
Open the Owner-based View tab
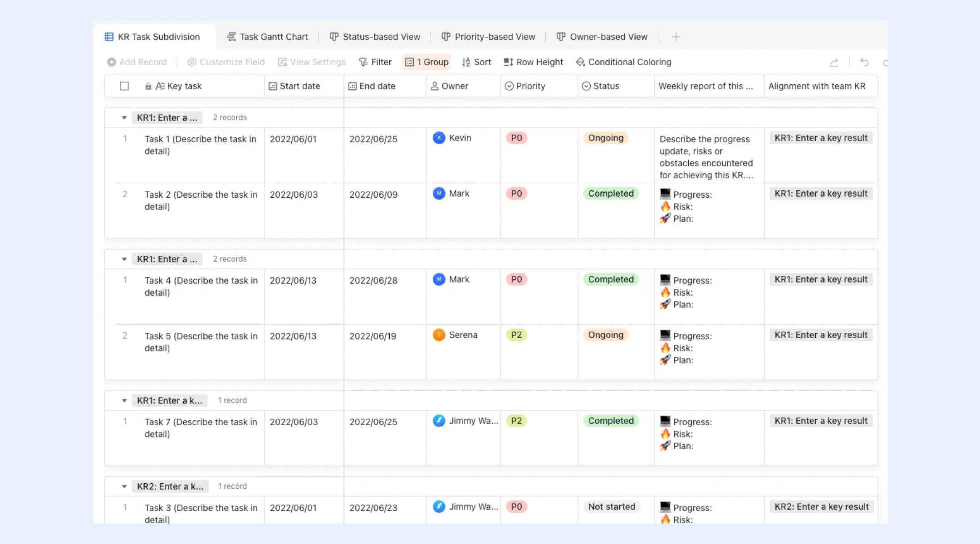[602, 37]
